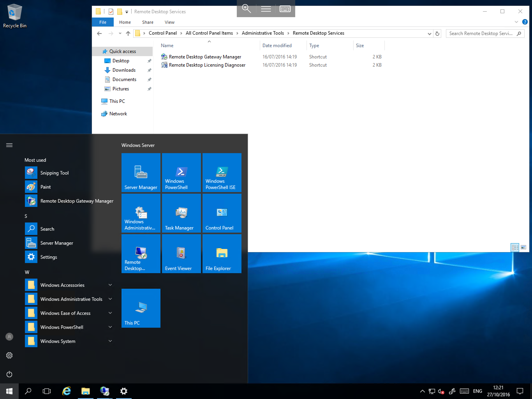
Task: Click the remote session zoom magnifier icon
Action: 247,9
